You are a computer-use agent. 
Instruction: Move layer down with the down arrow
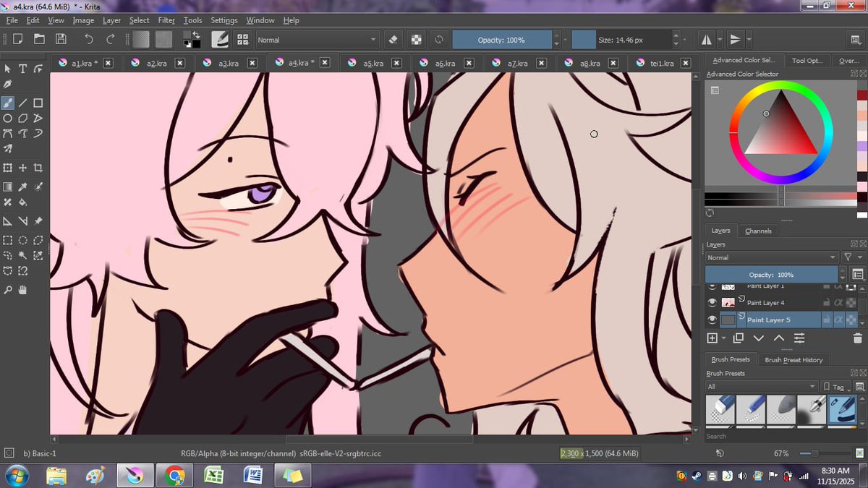[x=759, y=338]
